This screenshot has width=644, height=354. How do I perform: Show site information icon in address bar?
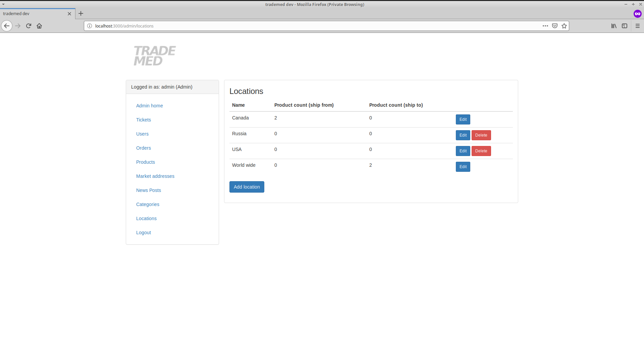(90, 26)
